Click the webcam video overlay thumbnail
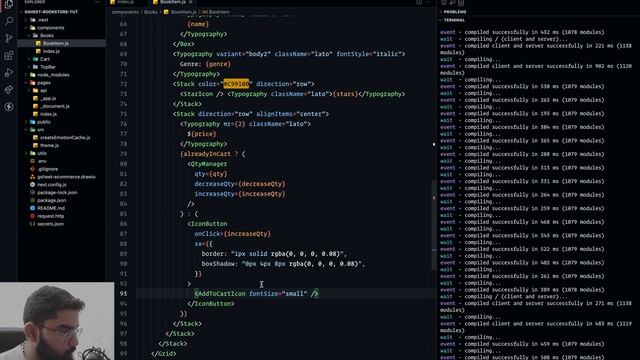Screen dimensions: 640x360 [x=57, y=321]
